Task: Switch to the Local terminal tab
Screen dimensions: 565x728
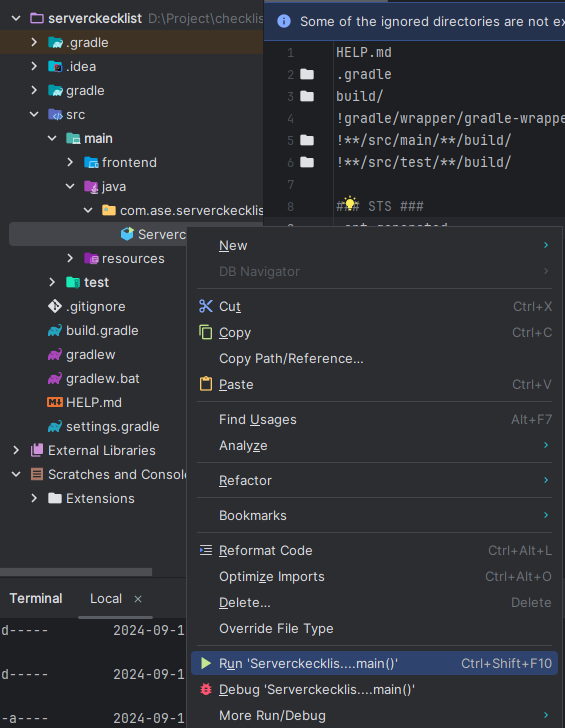Action: pyautogui.click(x=106, y=598)
